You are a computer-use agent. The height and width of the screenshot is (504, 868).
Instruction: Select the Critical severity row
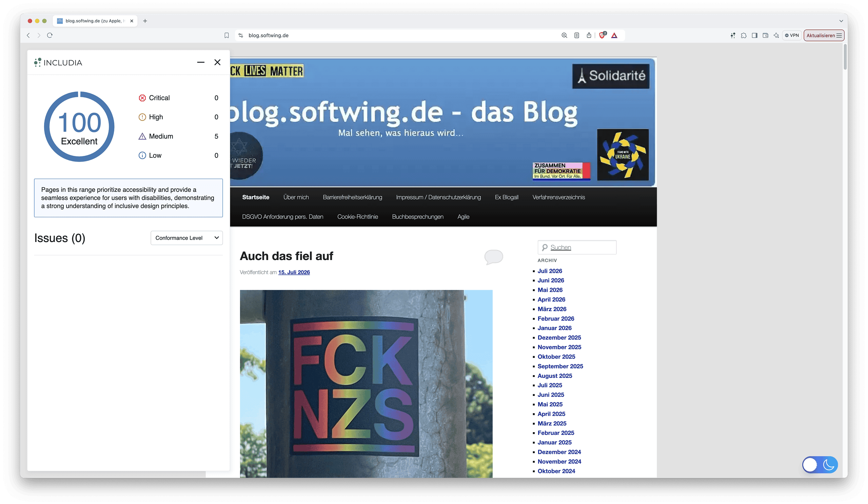[x=178, y=98]
